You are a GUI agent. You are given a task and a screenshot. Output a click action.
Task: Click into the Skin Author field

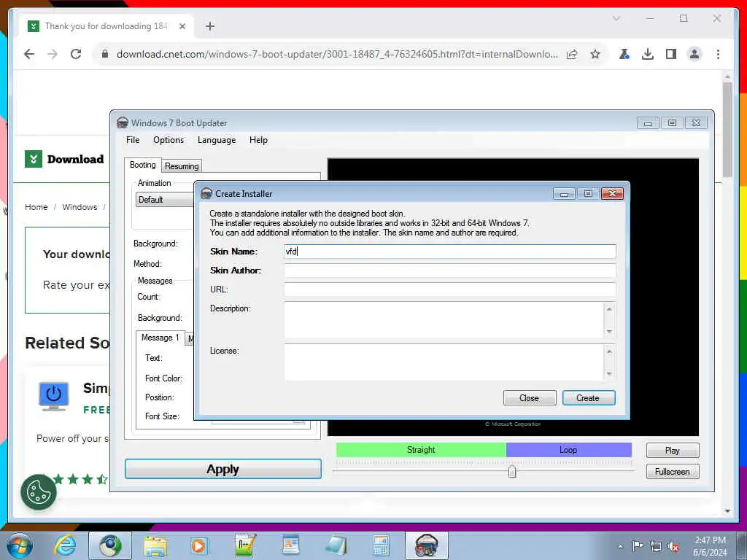click(449, 270)
